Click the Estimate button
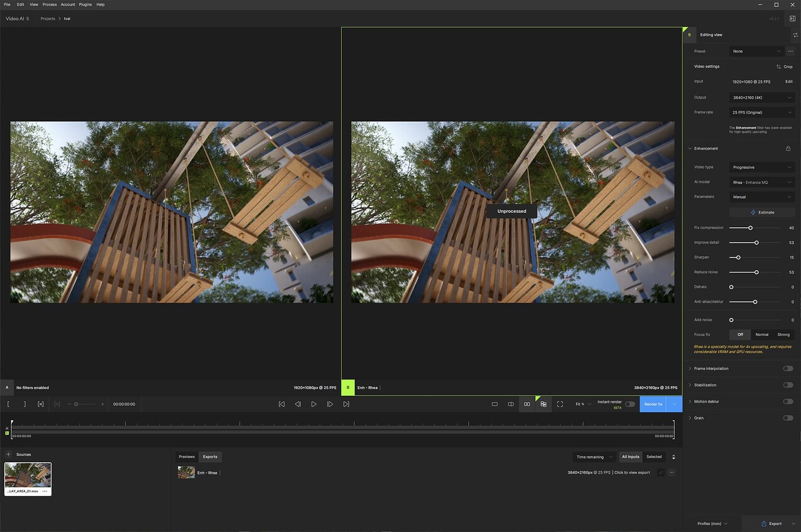Viewport: 801px width, 532px height. click(x=762, y=212)
